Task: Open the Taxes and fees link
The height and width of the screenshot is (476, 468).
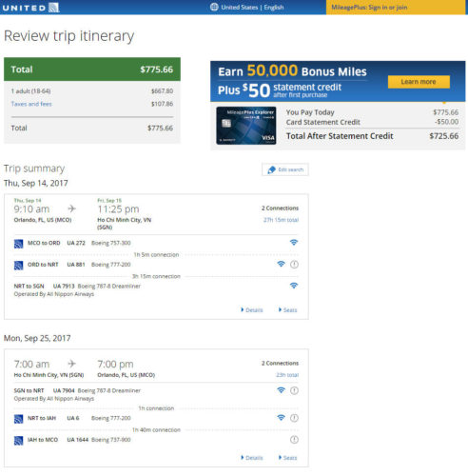Action: coord(31,104)
